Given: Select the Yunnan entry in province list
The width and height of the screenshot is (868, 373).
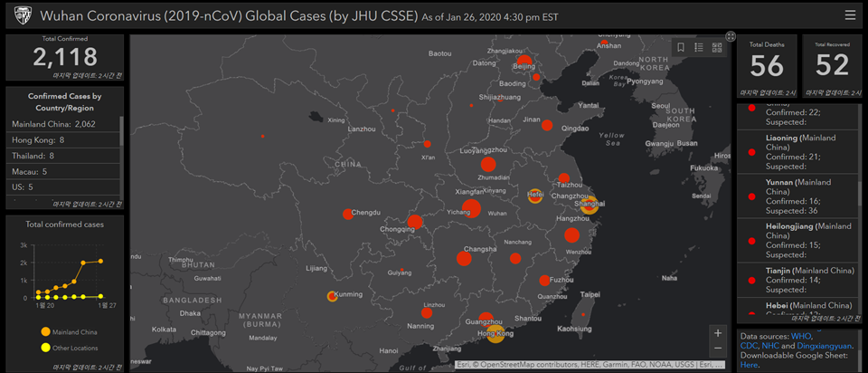Looking at the screenshot, I should click(x=798, y=196).
